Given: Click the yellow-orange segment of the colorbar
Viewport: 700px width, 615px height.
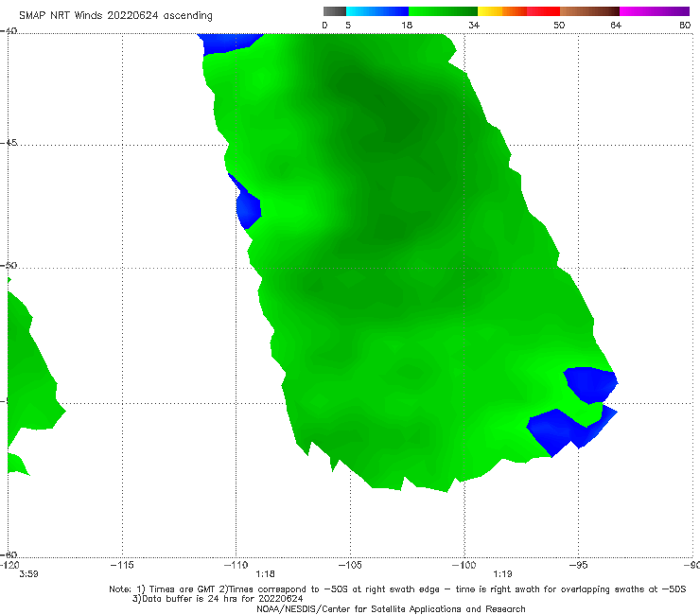Looking at the screenshot, I should pyautogui.click(x=501, y=11).
